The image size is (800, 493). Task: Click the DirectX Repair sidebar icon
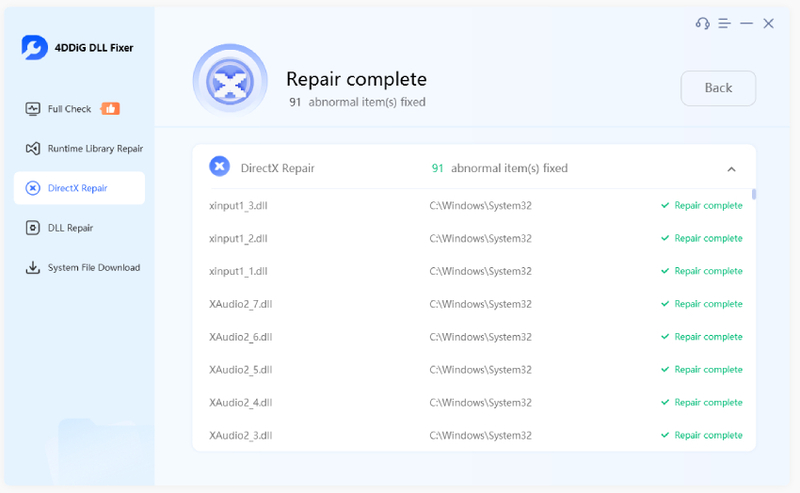pyautogui.click(x=33, y=188)
